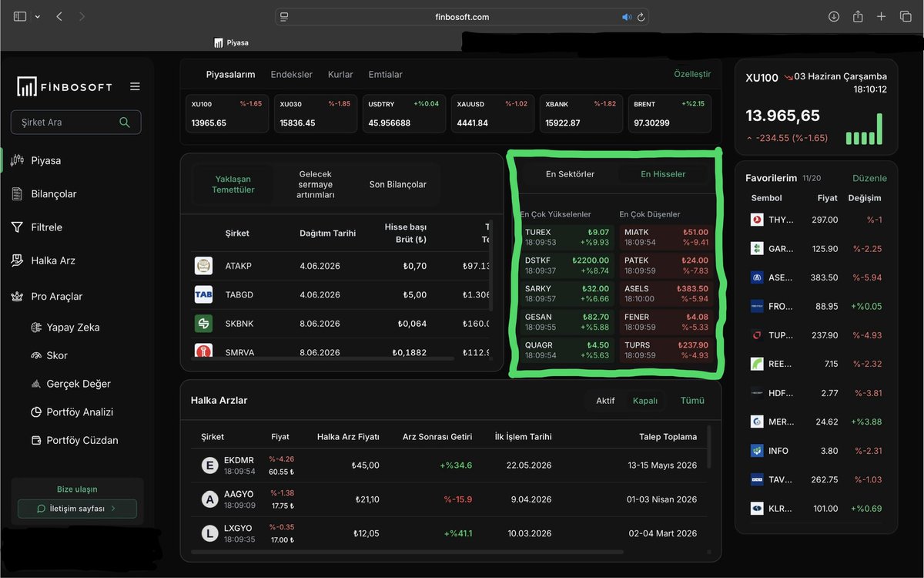The height and width of the screenshot is (578, 924).
Task: Click the İletişim sayfası button
Action: [x=77, y=509]
